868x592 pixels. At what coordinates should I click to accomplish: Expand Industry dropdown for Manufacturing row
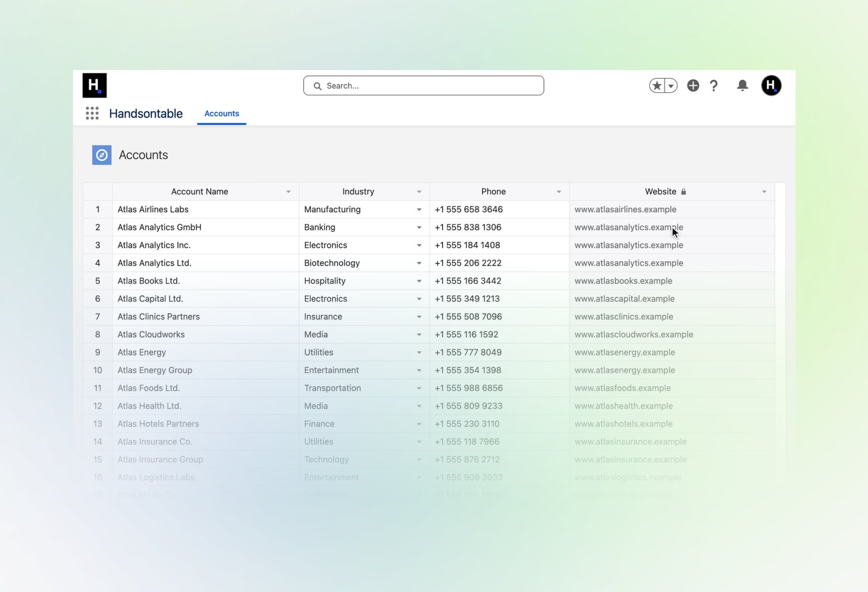coord(419,210)
